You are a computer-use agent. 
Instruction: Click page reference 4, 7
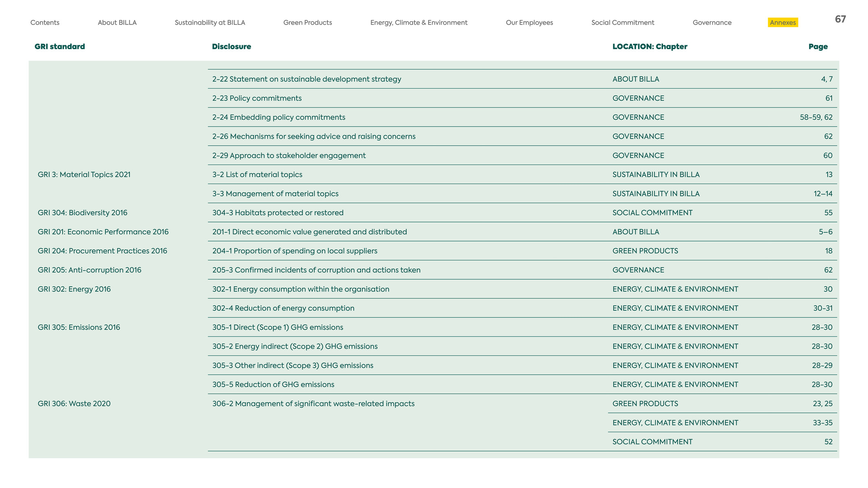(827, 79)
